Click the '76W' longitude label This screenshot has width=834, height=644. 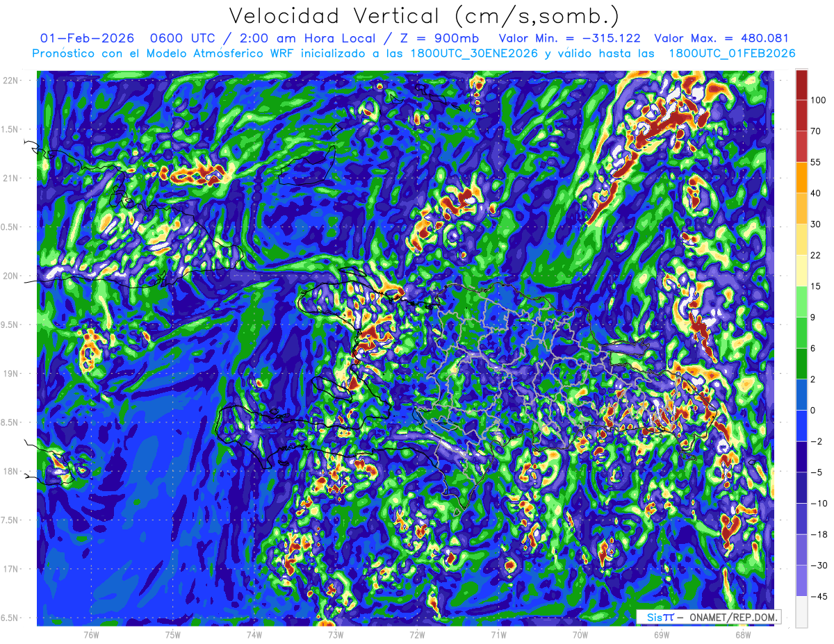coord(91,634)
